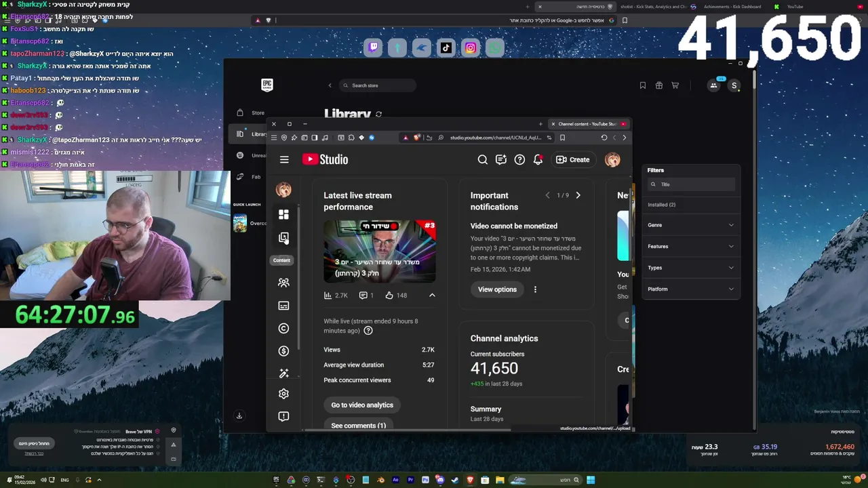
Task: Click the Instagram shortcut icon on desktop
Action: click(471, 47)
